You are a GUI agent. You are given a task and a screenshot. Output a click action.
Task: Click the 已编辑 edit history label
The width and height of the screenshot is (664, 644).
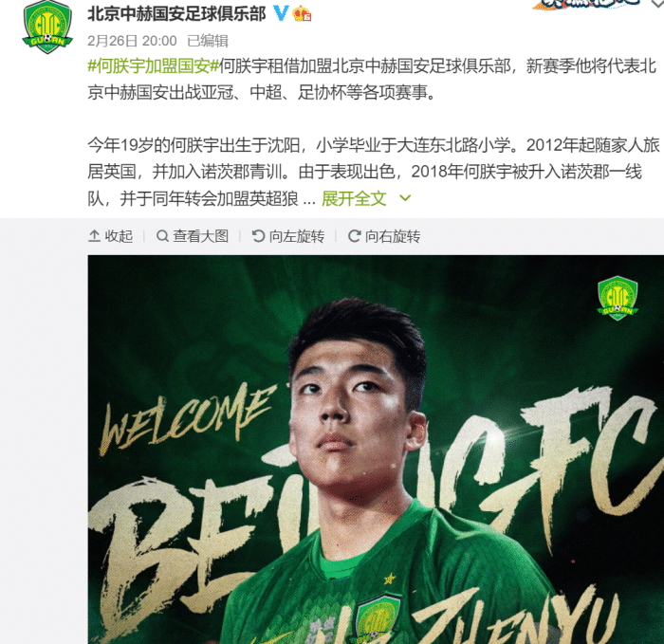208,41
